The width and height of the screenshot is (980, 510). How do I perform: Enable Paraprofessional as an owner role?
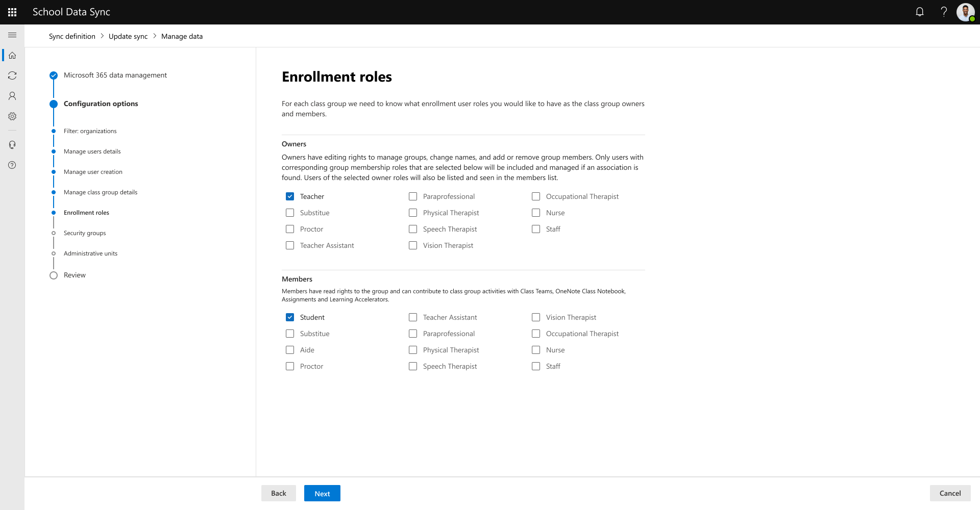point(413,196)
